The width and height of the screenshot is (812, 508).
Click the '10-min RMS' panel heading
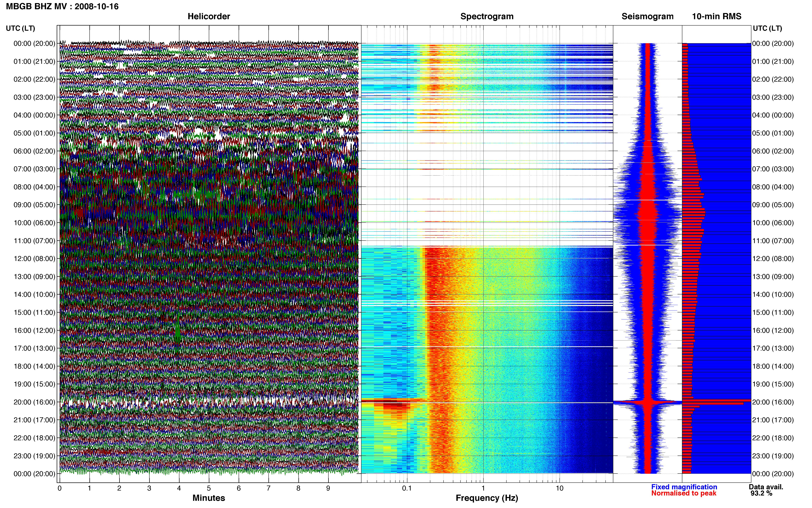click(716, 16)
